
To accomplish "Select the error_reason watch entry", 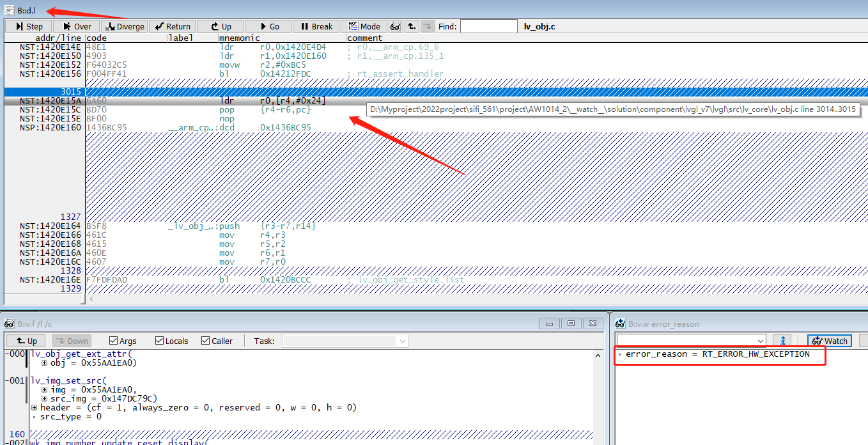I will [x=717, y=354].
